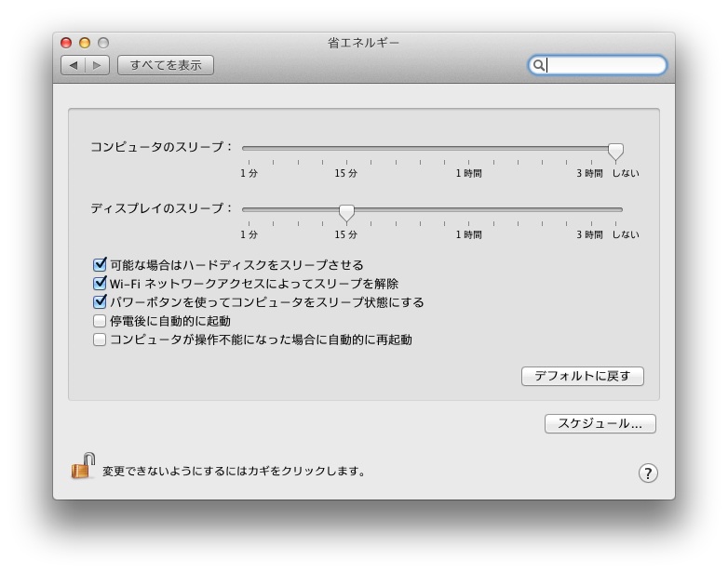Click inside the search input field
Image resolution: width=728 pixels, height=573 pixels.
coord(598,65)
